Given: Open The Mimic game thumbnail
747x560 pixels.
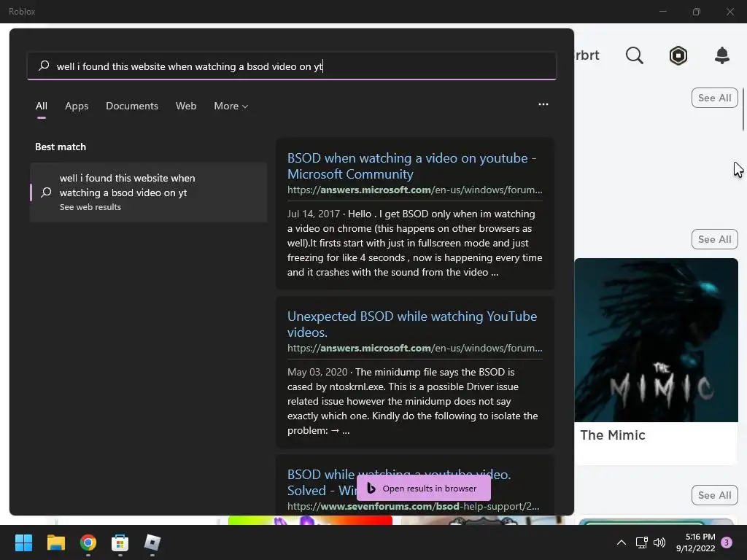Looking at the screenshot, I should (x=656, y=340).
